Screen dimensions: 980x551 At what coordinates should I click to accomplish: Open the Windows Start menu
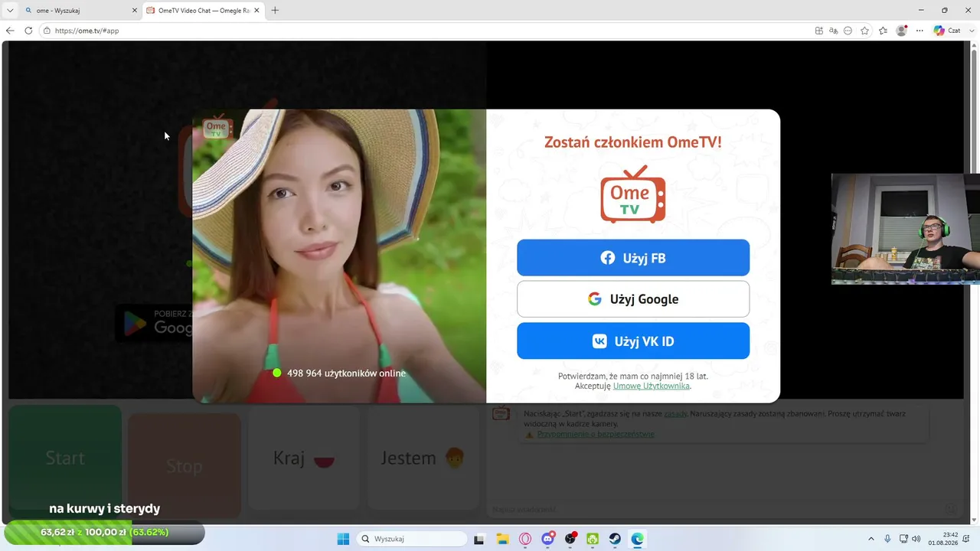tap(343, 539)
